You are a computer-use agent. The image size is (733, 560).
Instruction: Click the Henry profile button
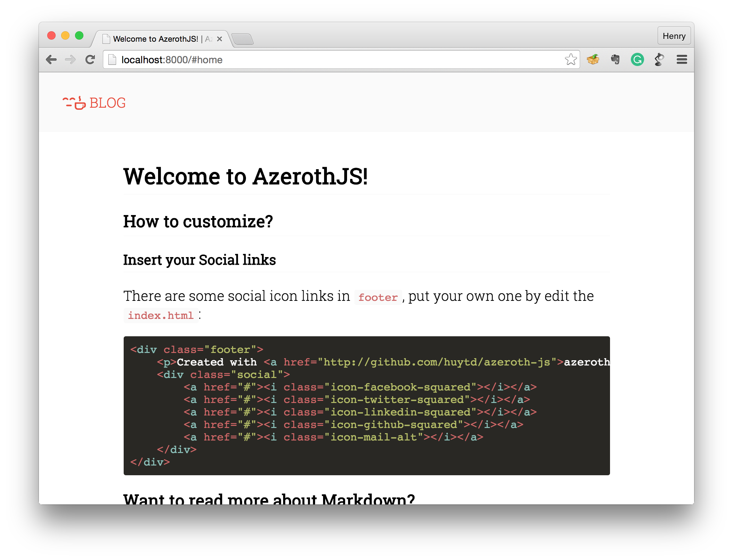click(674, 36)
